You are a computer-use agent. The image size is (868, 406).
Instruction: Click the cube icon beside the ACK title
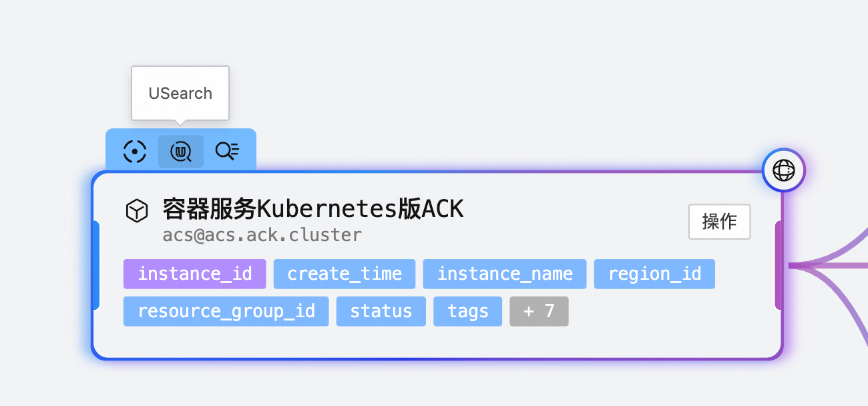137,211
